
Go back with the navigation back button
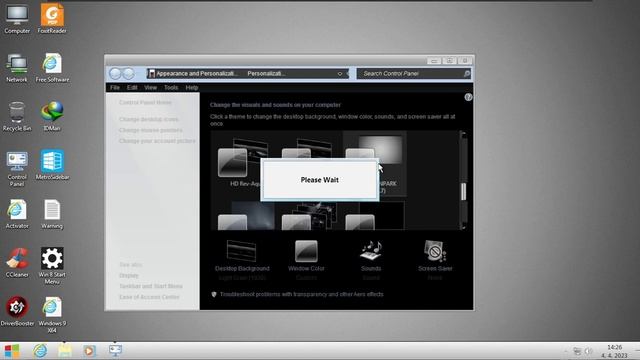tap(116, 73)
